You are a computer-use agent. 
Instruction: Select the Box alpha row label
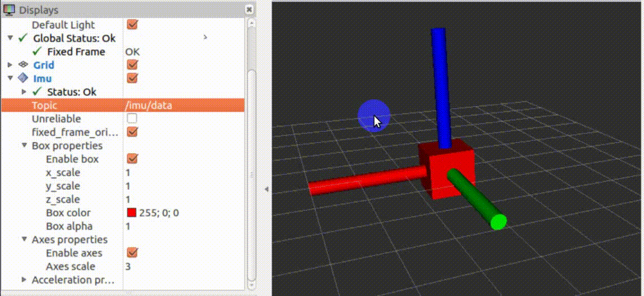69,226
